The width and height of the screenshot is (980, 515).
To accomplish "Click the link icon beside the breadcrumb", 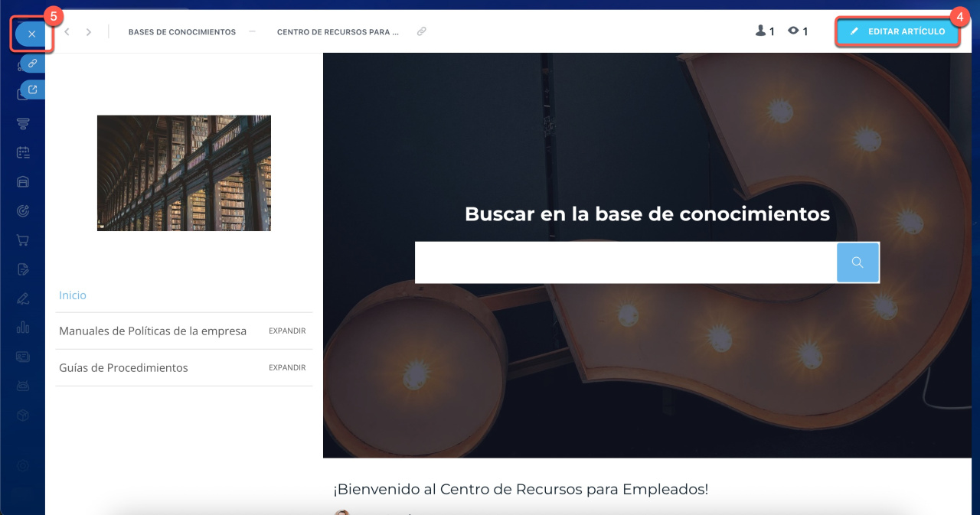I will (421, 32).
